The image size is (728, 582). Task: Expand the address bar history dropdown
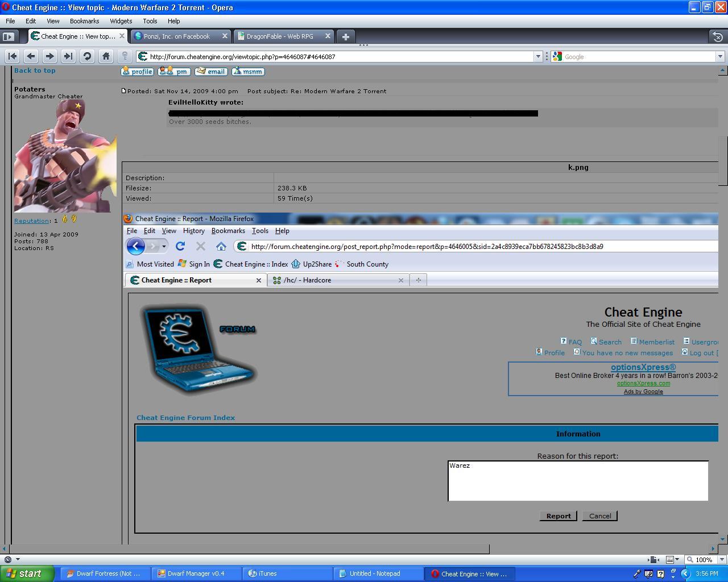(537, 56)
